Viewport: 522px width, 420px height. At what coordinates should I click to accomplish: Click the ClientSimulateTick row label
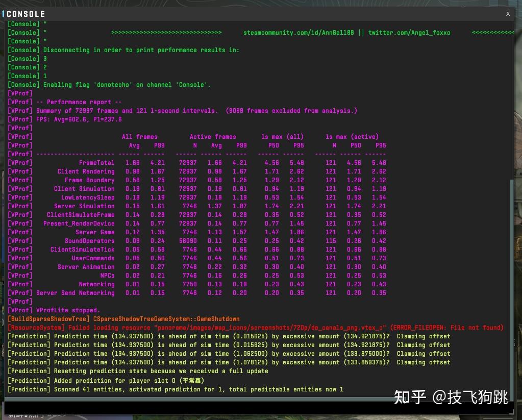[82, 249]
